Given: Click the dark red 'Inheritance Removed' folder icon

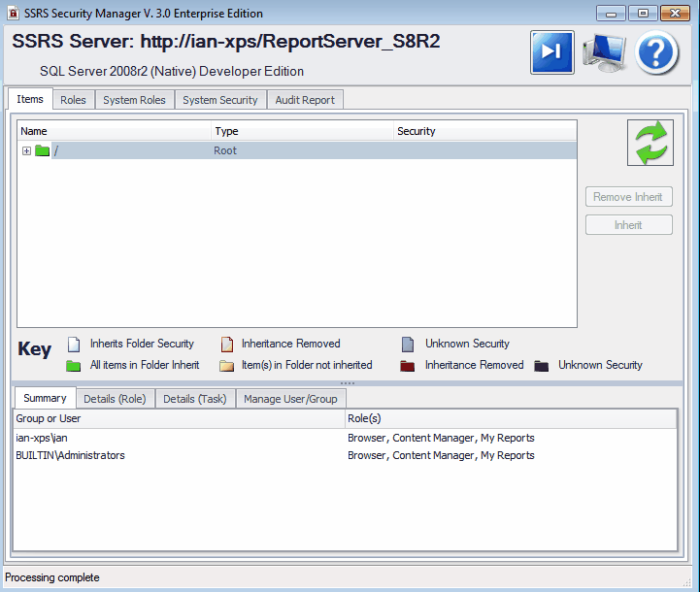Looking at the screenshot, I should click(x=407, y=366).
